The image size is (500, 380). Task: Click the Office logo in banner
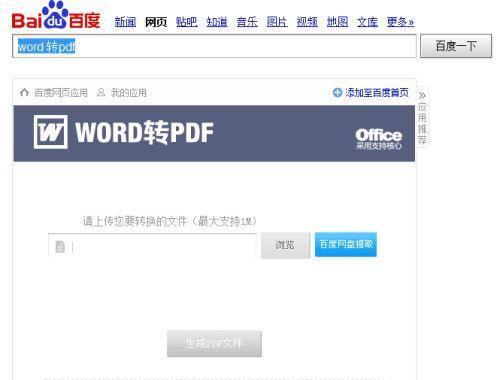pos(379,139)
